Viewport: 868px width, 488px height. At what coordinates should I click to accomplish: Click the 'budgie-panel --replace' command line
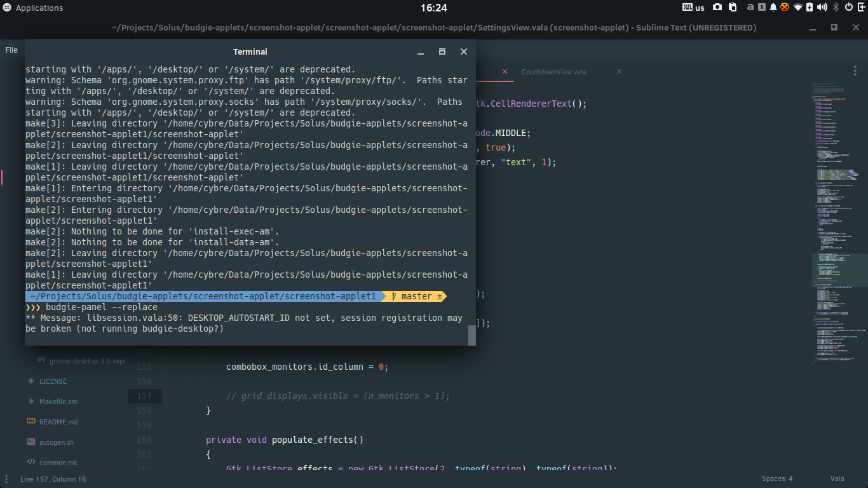coord(102,307)
